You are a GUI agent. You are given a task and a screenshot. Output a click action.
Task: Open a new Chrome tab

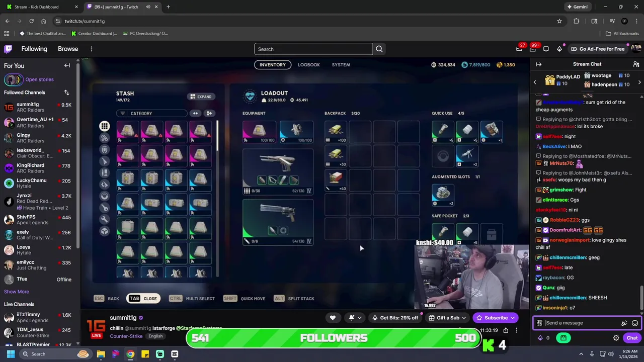pyautogui.click(x=168, y=7)
